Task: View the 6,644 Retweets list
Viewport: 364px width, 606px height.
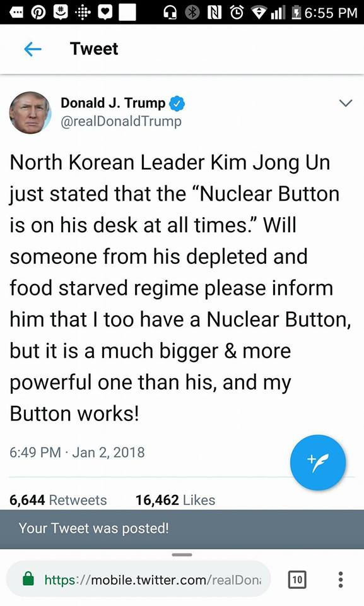Action: click(58, 500)
